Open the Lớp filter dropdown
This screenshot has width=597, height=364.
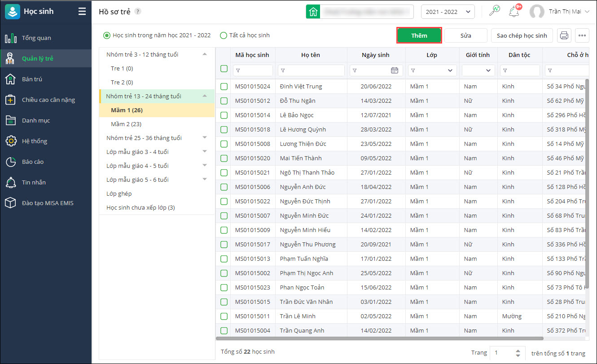[450, 70]
